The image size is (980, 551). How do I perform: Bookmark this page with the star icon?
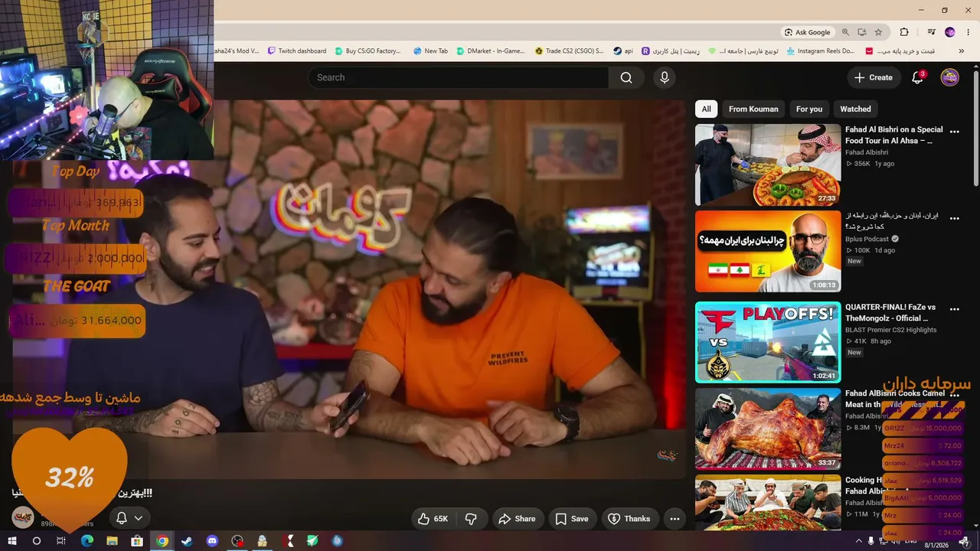tap(878, 32)
